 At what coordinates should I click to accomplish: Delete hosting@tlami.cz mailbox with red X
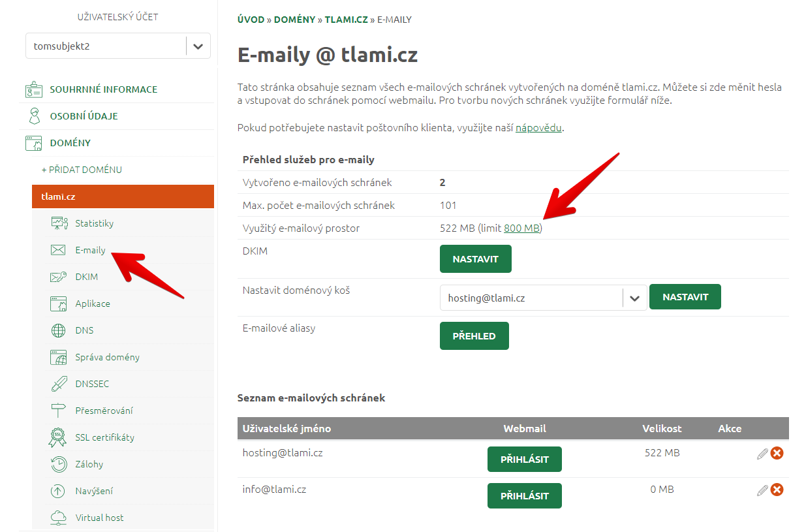tap(777, 453)
